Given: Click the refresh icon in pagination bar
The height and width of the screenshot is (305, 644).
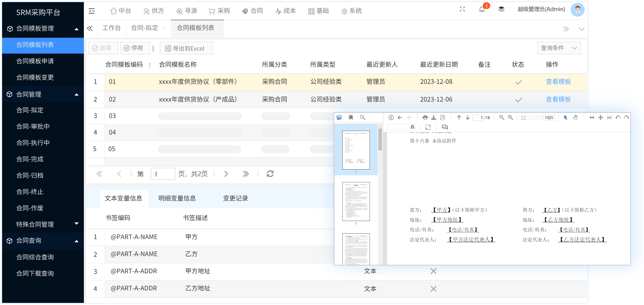Looking at the screenshot, I should 270,174.
